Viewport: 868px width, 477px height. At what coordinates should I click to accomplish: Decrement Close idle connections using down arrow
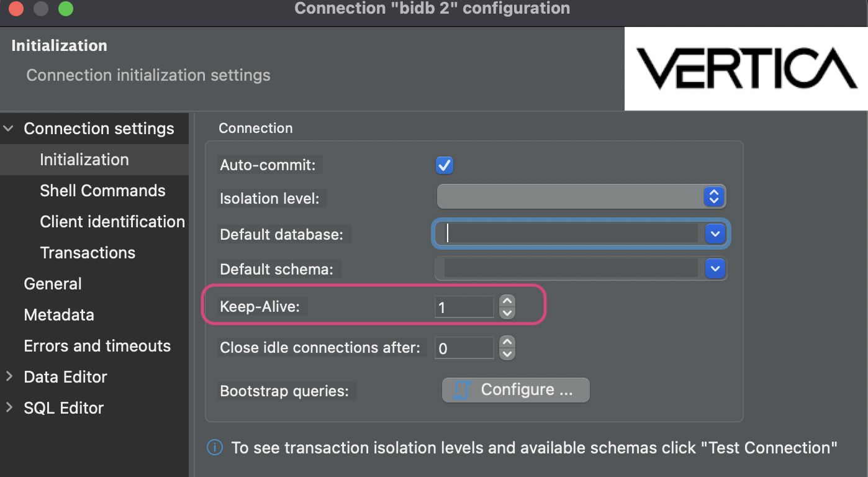pyautogui.click(x=507, y=353)
